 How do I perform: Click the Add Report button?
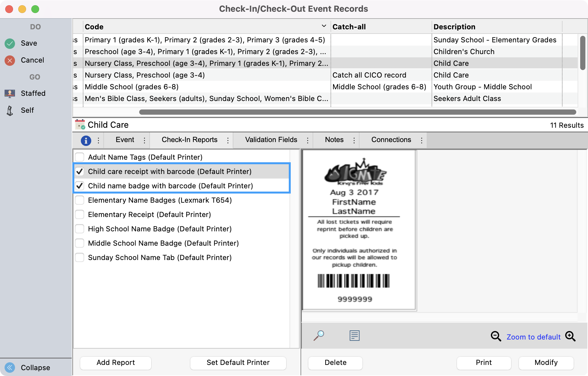click(115, 362)
